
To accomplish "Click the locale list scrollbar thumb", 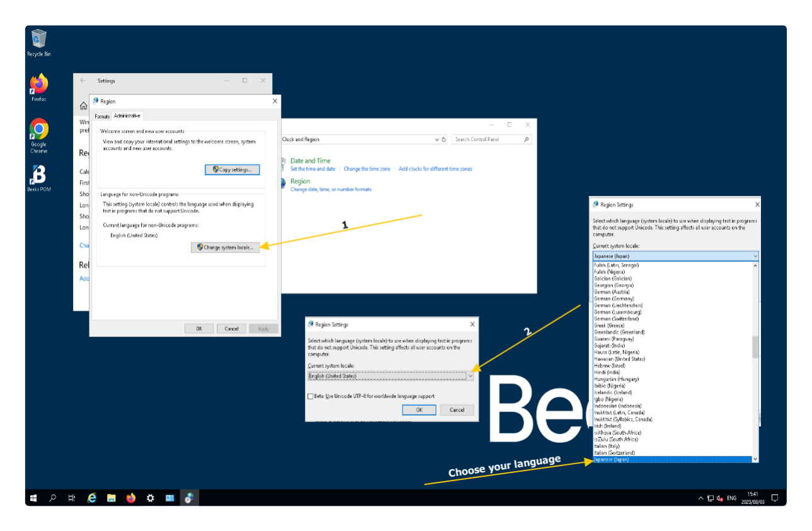I will pyautogui.click(x=756, y=347).
